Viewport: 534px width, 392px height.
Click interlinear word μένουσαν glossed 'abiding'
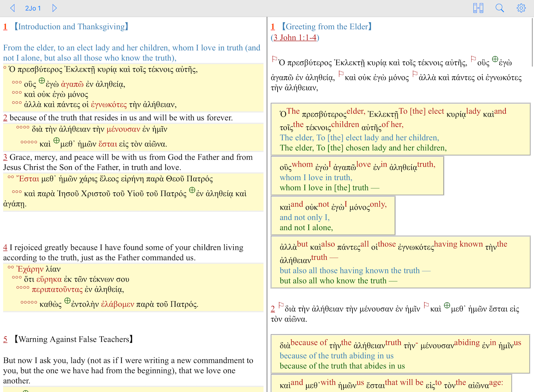pyautogui.click(x=437, y=346)
